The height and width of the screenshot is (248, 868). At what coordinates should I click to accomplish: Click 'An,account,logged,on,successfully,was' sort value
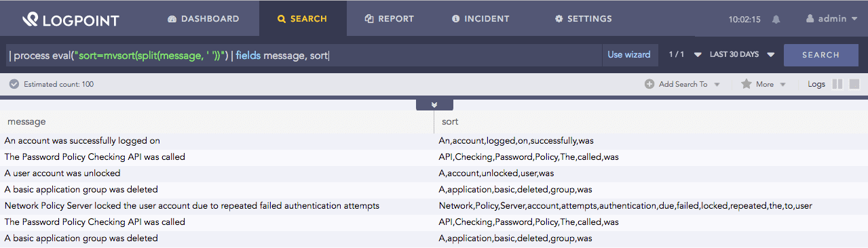(x=516, y=141)
